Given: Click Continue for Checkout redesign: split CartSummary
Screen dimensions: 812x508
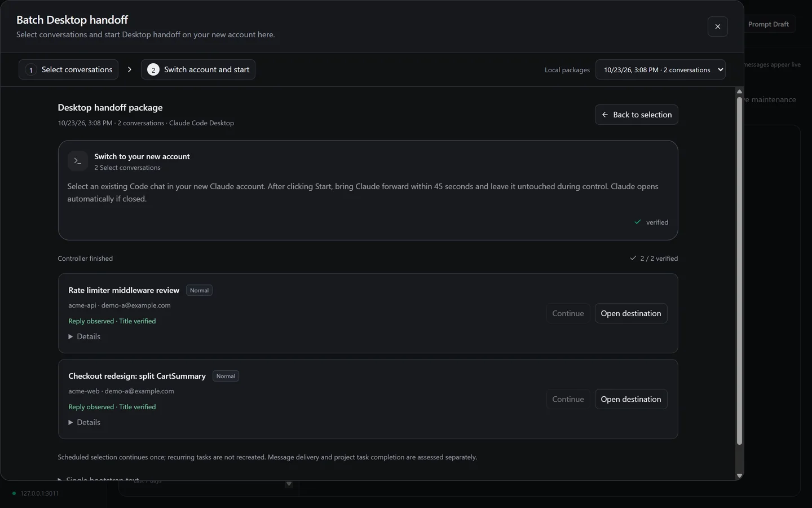Looking at the screenshot, I should click(568, 399).
